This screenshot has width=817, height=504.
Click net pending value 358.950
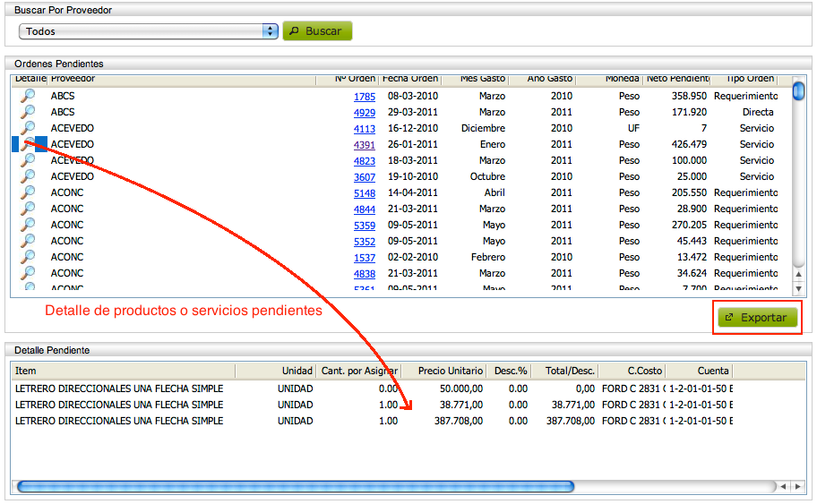[689, 96]
